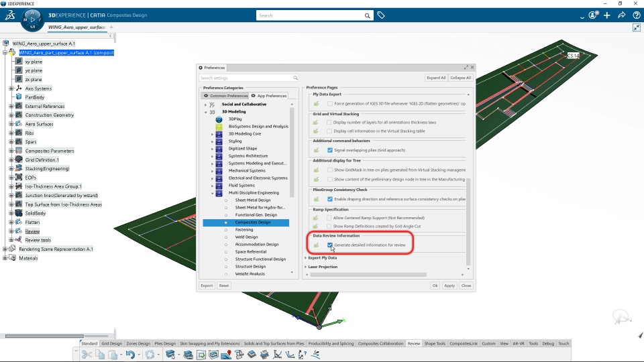Click the share arrow icon in top bar
This screenshot has width=644, height=362.
pos(621,15)
